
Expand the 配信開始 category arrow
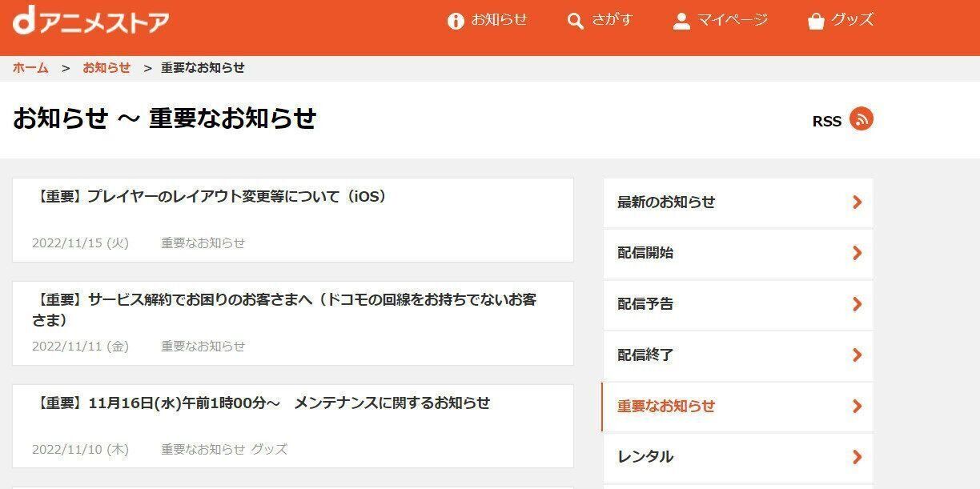[857, 254]
